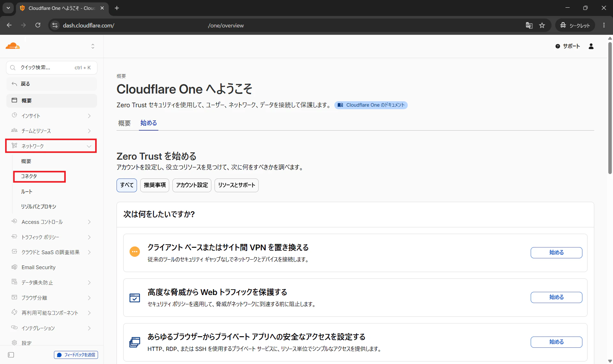Screen dimensions: 613x364
Task: Click the vertical page scrollbar
Action: point(610,109)
